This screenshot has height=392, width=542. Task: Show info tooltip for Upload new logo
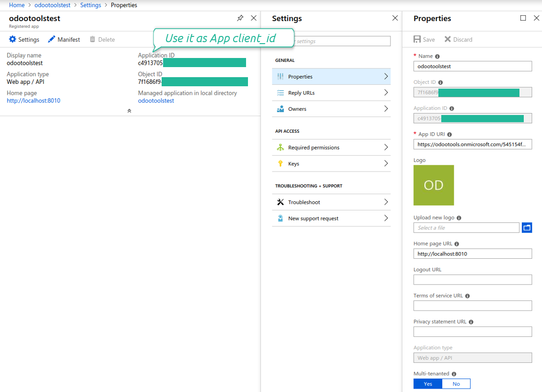[x=459, y=218]
